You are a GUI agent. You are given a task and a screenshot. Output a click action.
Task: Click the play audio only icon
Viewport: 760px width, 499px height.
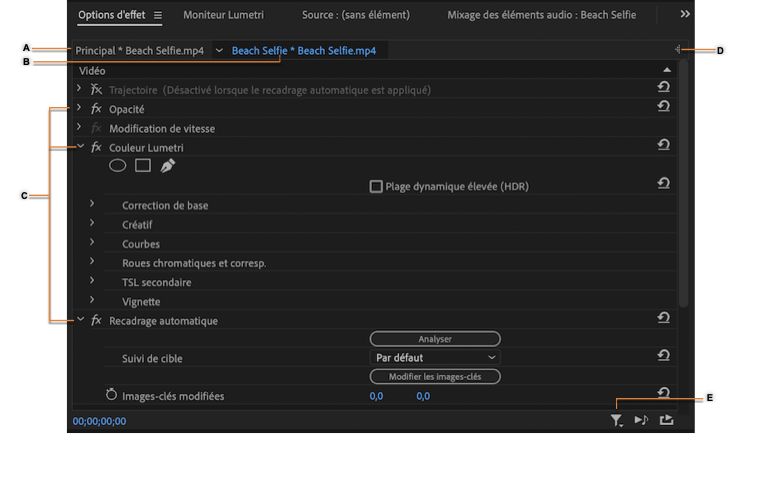pyautogui.click(x=641, y=420)
